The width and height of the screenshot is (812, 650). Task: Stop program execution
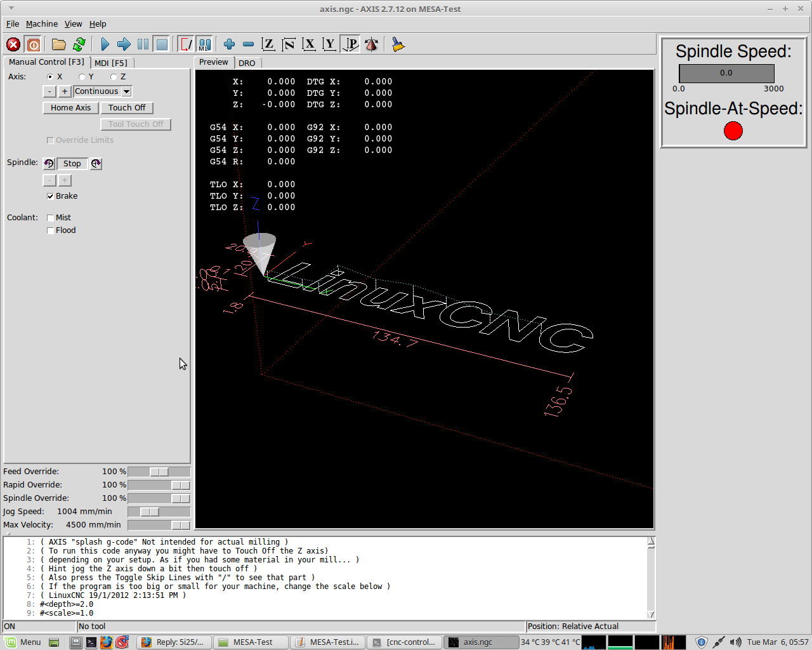[162, 44]
